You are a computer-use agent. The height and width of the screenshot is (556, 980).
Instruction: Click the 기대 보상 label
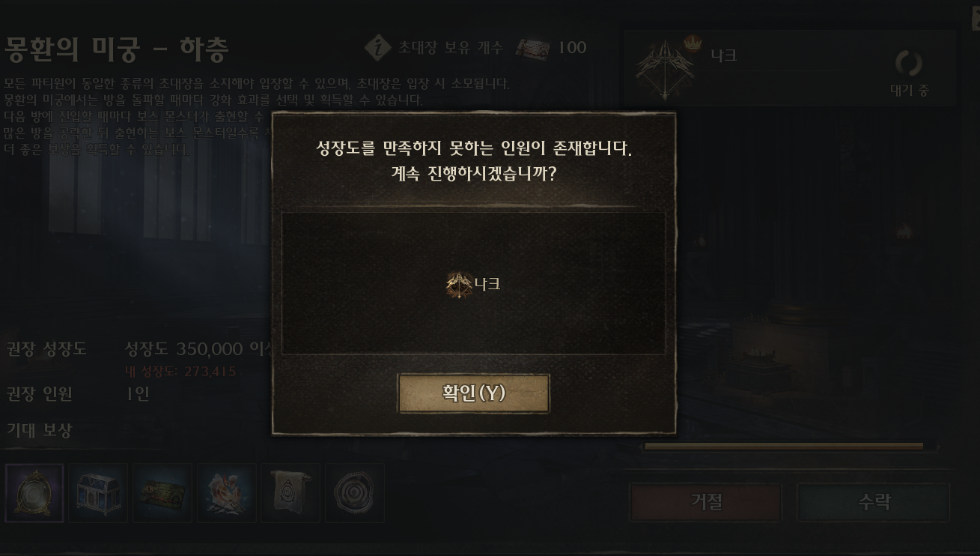(39, 430)
